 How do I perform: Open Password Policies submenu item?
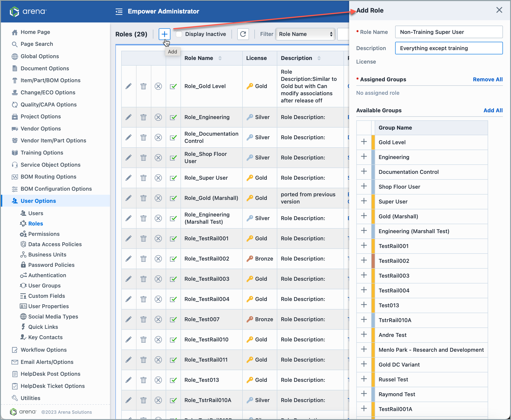51,265
